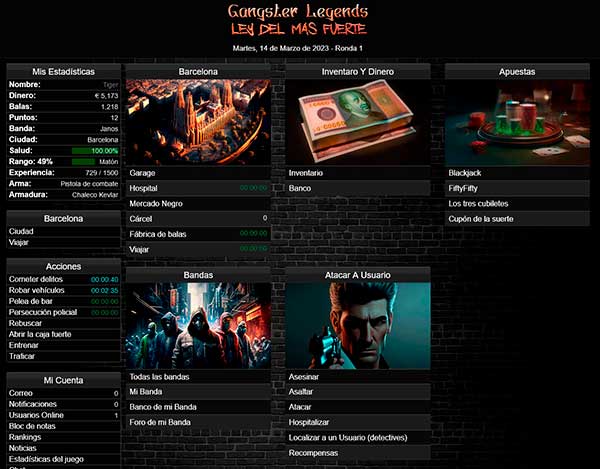Click the Dinero amount € 5,173

tap(106, 96)
